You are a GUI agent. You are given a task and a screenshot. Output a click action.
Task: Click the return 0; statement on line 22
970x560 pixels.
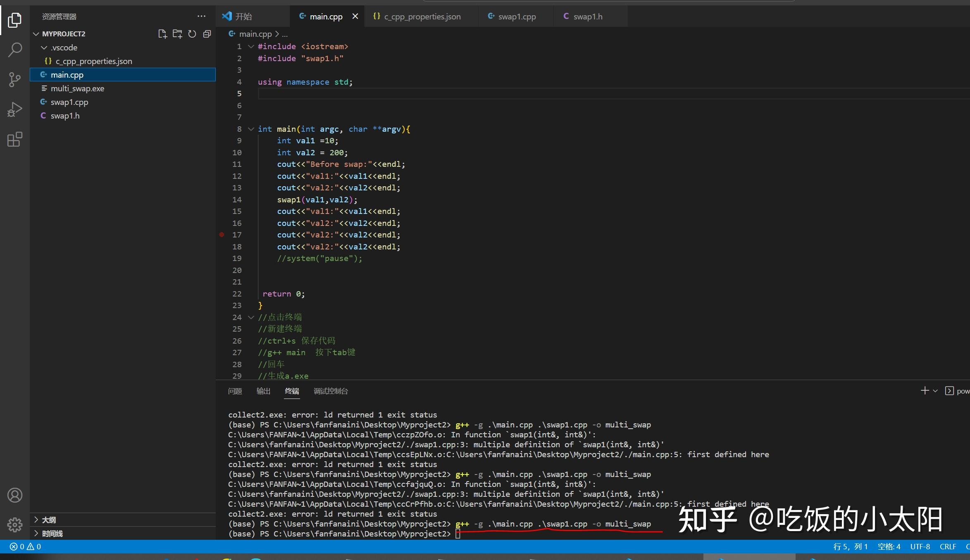[284, 294]
